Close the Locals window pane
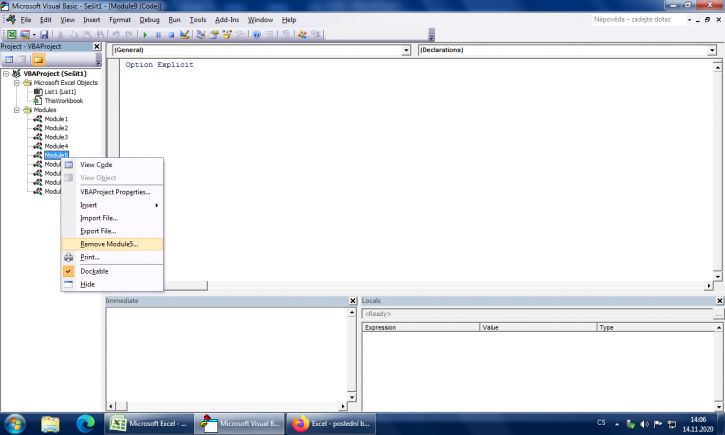This screenshot has width=725, height=435. pos(719,300)
